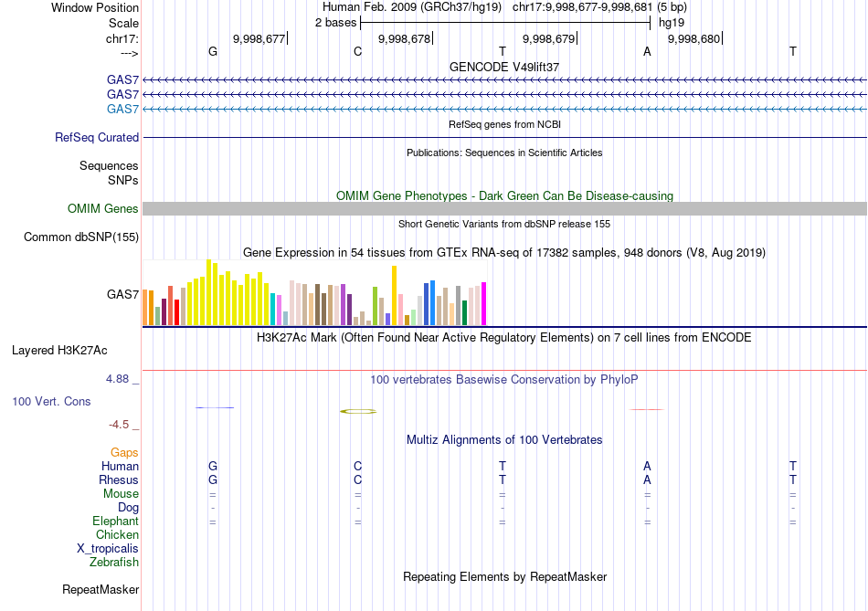The height and width of the screenshot is (611, 868).
Task: Open the Gene Expression in 54 tissues GTEx title
Action: pyautogui.click(x=504, y=253)
